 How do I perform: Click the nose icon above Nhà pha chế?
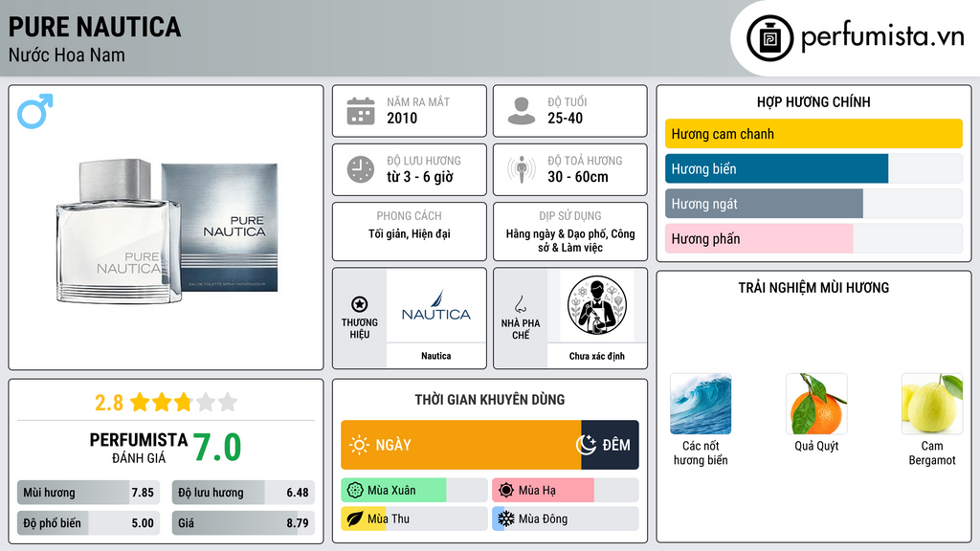(520, 304)
